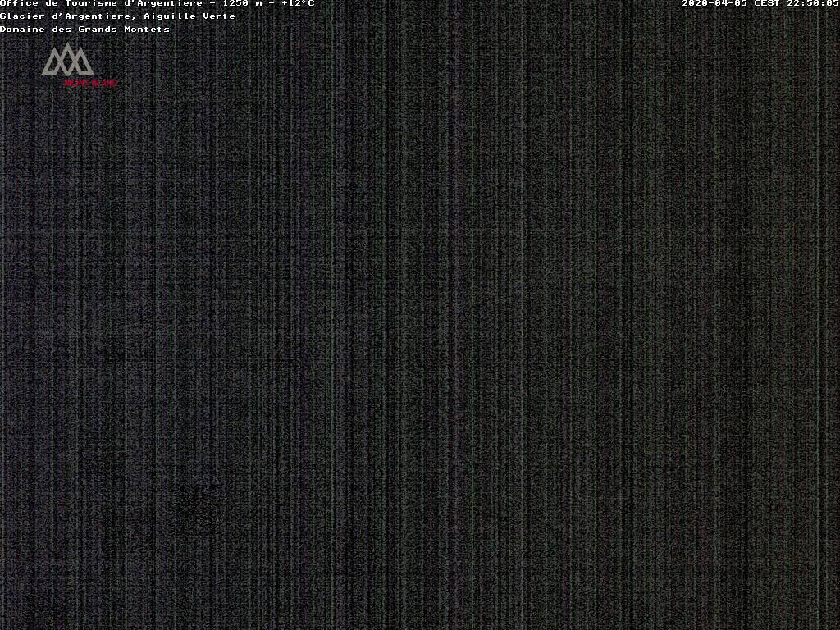
Task: Click the Mont Blanc mountain logo
Action: (79, 65)
